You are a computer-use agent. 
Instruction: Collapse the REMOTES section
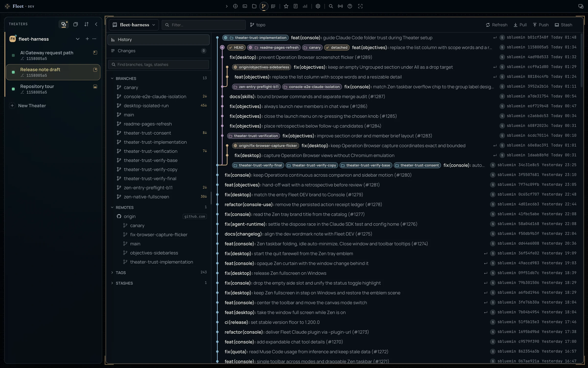click(112, 208)
